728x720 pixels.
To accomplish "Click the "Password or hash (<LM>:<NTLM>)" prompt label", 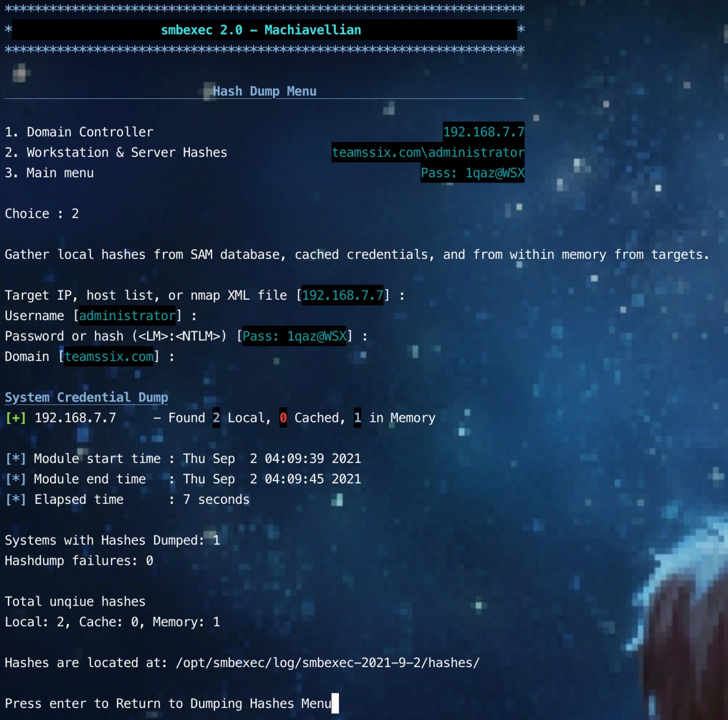I will [115, 336].
